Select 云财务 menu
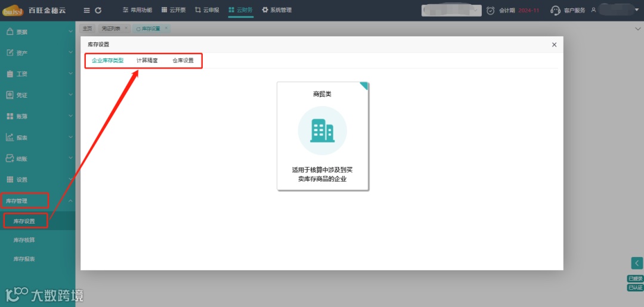The height and width of the screenshot is (307, 644). point(241,10)
